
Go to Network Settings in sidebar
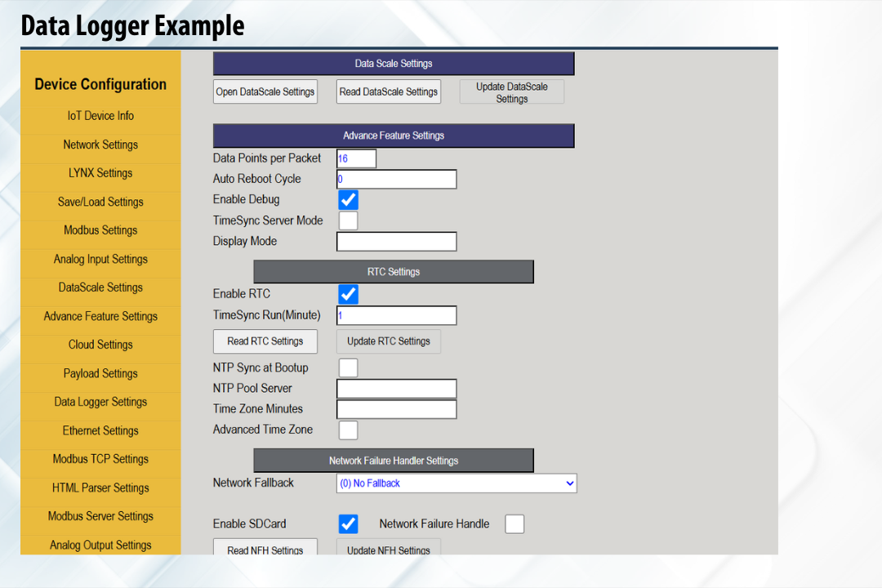pyautogui.click(x=100, y=145)
